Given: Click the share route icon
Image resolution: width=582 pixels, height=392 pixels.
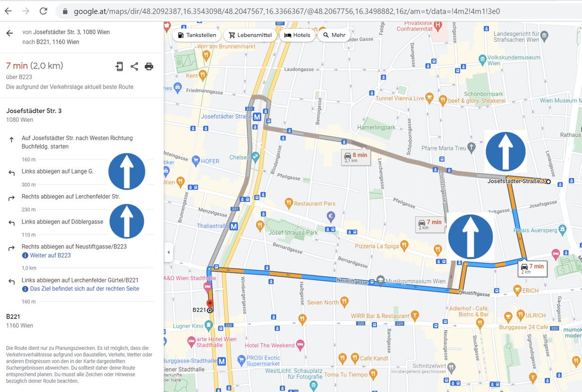Looking at the screenshot, I should coord(134,66).
